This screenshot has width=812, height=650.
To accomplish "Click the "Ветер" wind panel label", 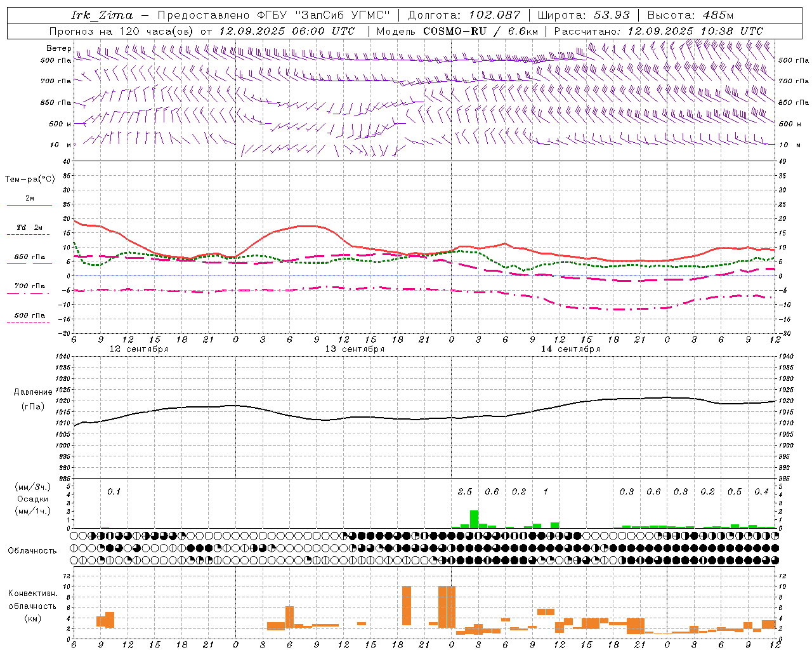I will [58, 48].
